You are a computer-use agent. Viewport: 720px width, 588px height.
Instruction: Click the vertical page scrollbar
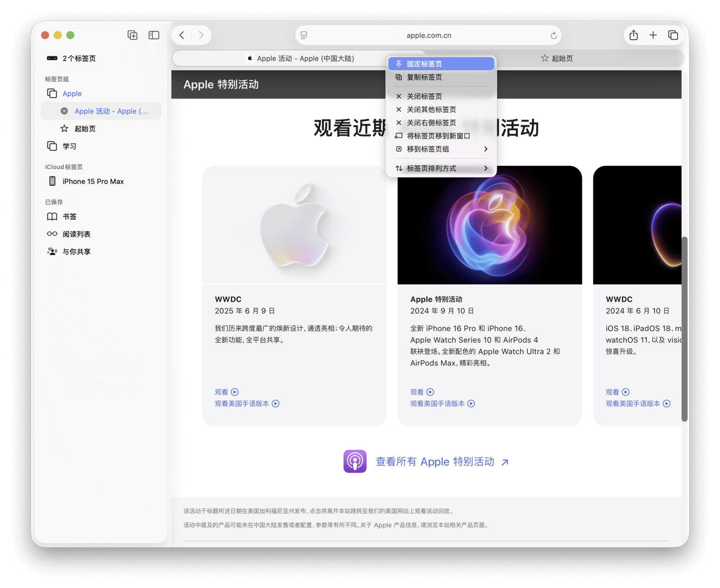click(684, 328)
